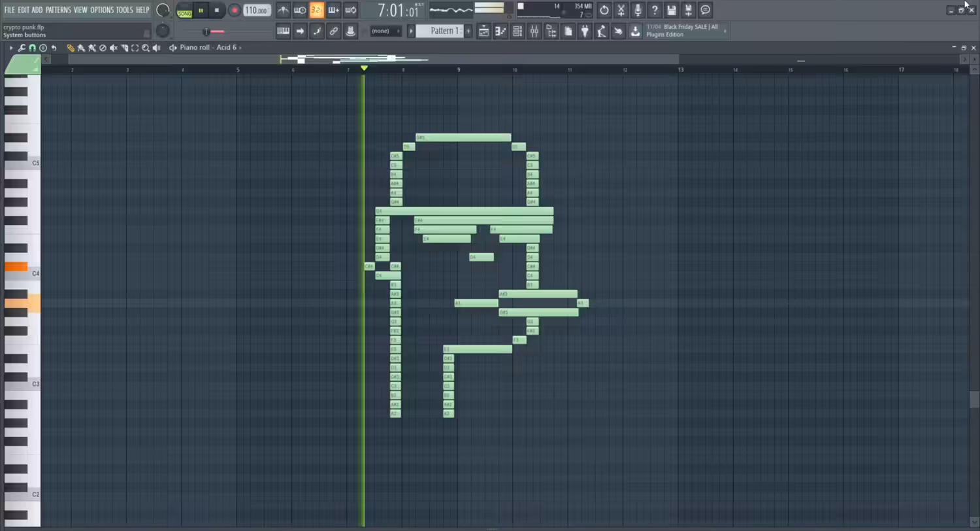Viewport: 980px width, 531px height.
Task: Click the upper master volume knob
Action: (x=163, y=10)
